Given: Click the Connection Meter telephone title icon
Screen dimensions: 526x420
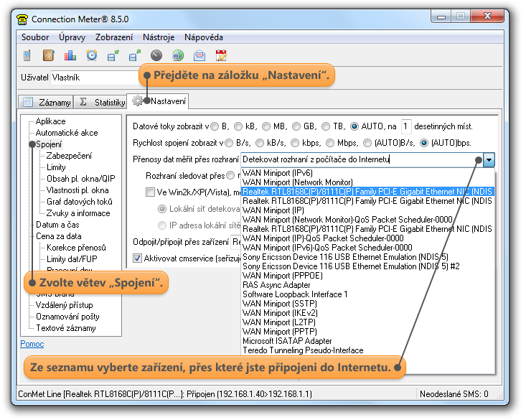Looking at the screenshot, I should tap(22, 19).
